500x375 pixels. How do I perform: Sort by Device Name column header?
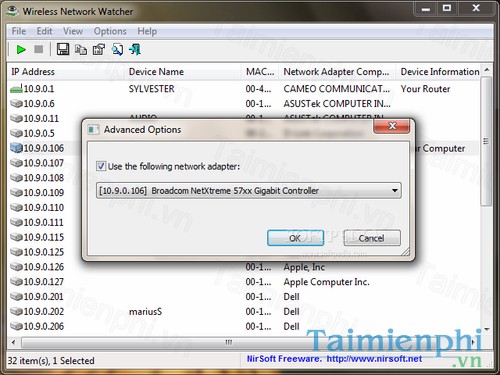pos(183,72)
